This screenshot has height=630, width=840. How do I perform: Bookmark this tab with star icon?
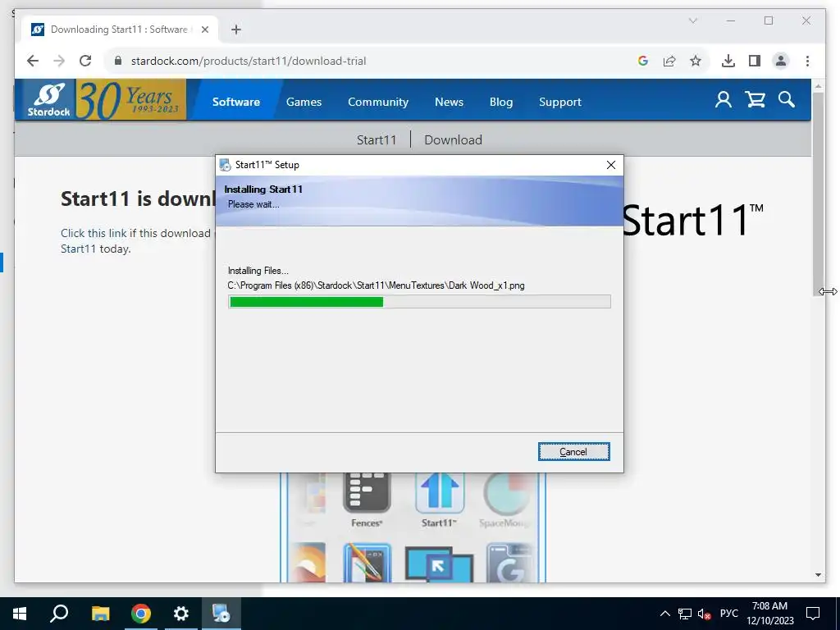(x=696, y=61)
